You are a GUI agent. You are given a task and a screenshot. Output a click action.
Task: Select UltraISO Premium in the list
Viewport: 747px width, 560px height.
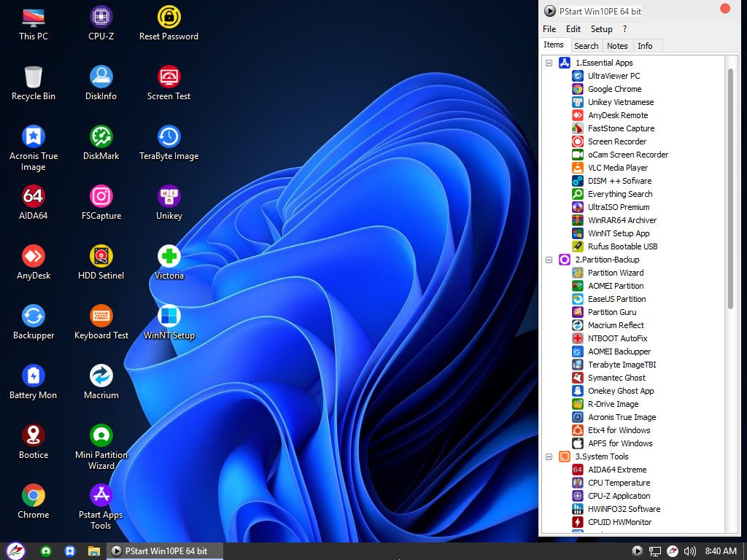pyautogui.click(x=619, y=207)
